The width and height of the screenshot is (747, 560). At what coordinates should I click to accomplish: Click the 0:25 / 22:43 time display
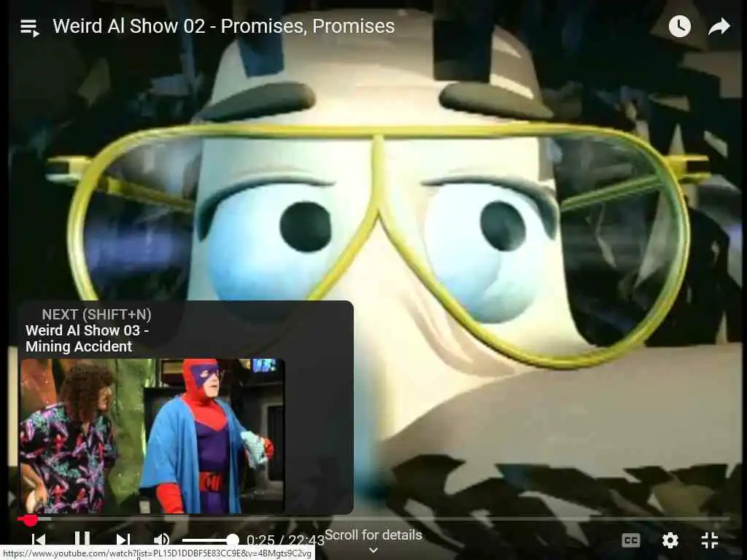tap(285, 540)
